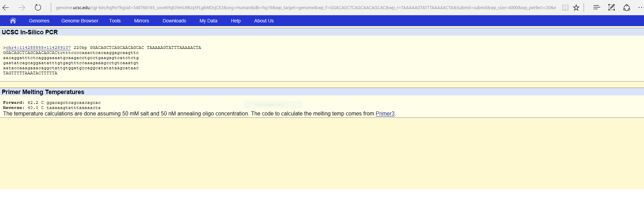The height and width of the screenshot is (220, 644).
Task: Click the browser Share icon
Action: tap(627, 7)
